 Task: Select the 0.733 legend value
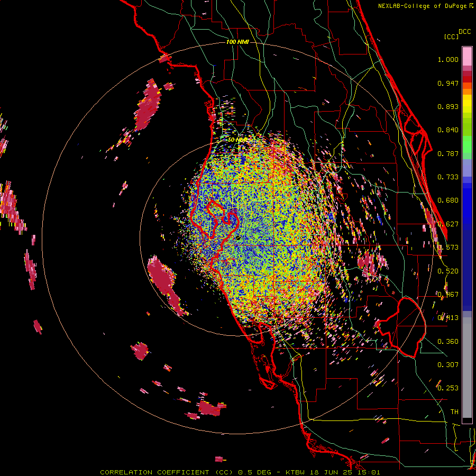click(x=448, y=177)
